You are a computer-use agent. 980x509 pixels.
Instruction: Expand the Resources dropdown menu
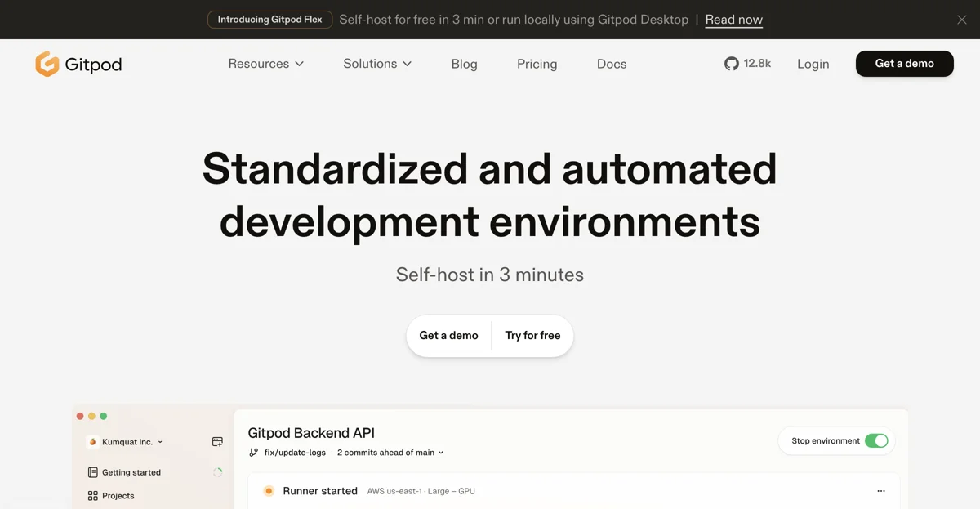266,64
